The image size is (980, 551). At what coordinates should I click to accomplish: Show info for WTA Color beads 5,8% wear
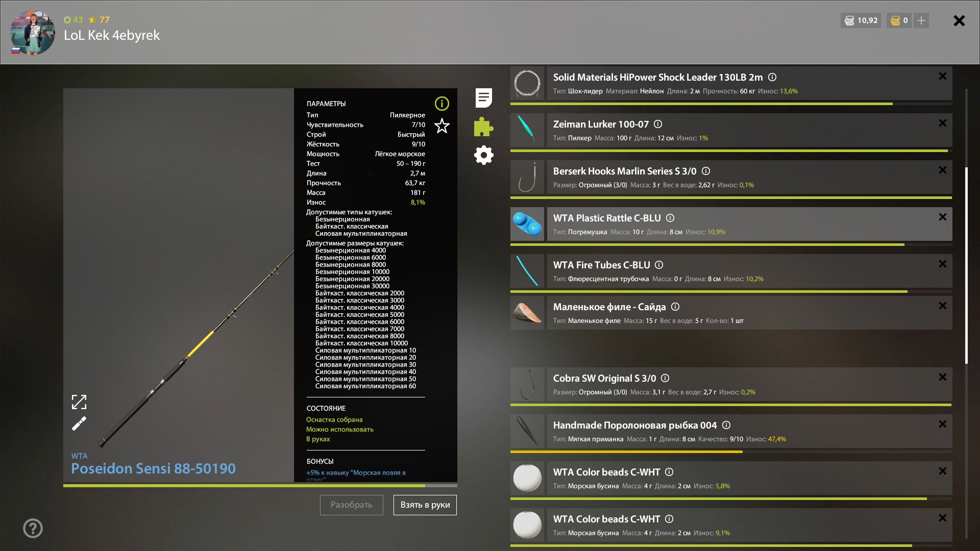669,472
